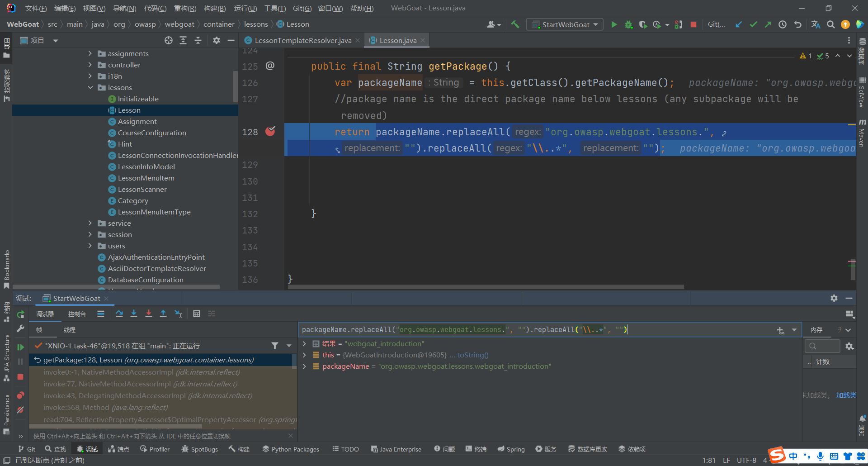Select opened file target icon in project panel
Image resolution: width=868 pixels, height=466 pixels.
[169, 40]
